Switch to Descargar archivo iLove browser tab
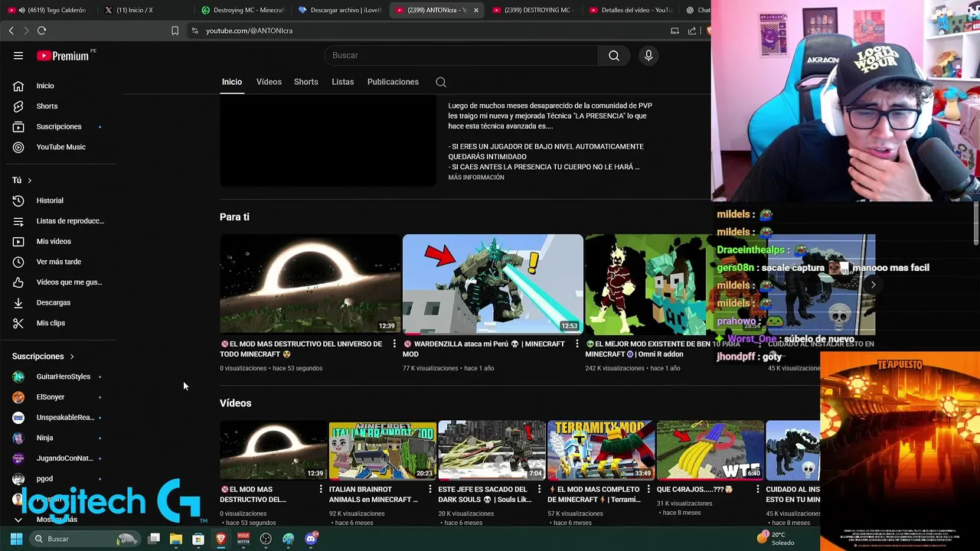The width and height of the screenshot is (980, 551). click(x=341, y=10)
